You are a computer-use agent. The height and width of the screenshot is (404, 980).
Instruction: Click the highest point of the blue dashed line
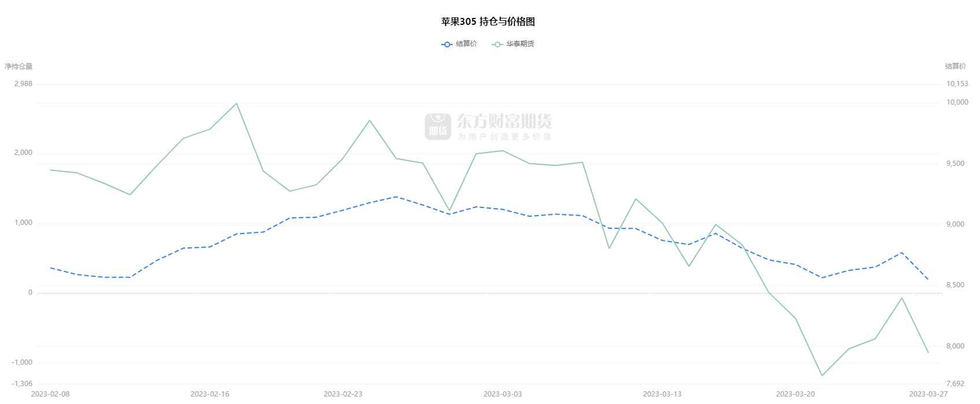tap(396, 197)
